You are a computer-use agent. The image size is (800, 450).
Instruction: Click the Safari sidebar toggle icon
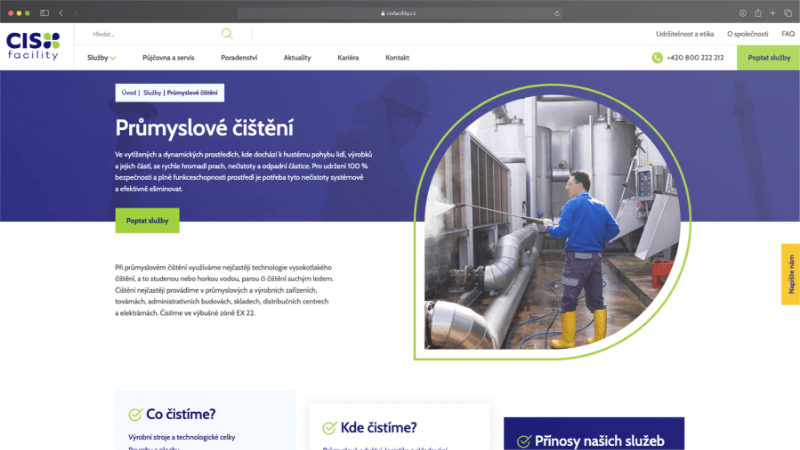pos(44,12)
